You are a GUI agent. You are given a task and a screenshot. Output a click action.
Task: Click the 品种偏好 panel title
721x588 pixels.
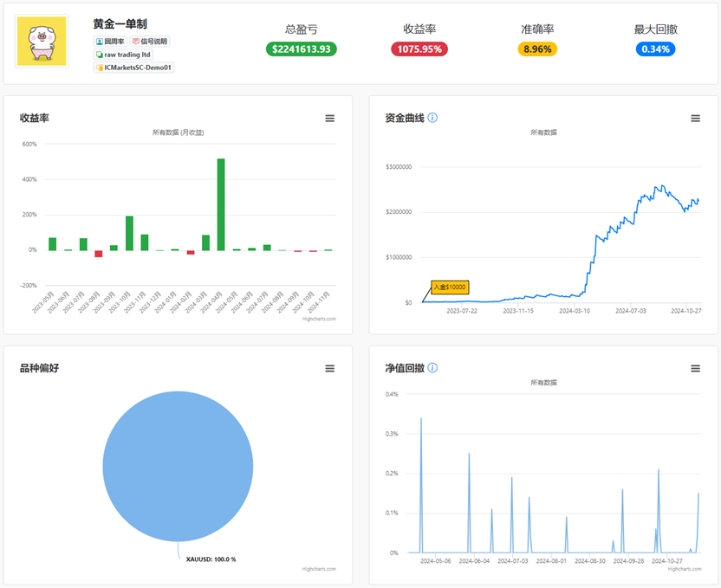(x=40, y=368)
